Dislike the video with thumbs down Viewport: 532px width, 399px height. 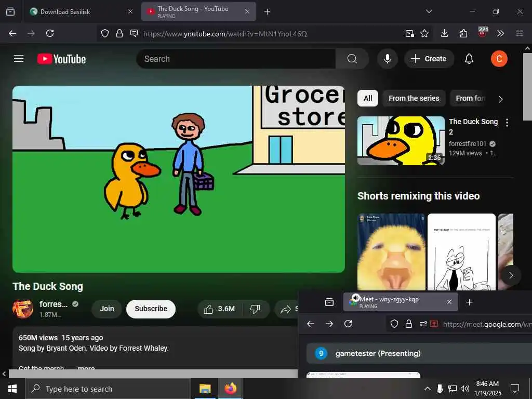tap(255, 309)
